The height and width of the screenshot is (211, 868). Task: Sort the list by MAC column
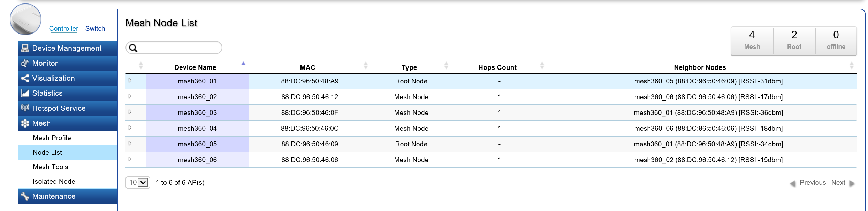(x=365, y=65)
